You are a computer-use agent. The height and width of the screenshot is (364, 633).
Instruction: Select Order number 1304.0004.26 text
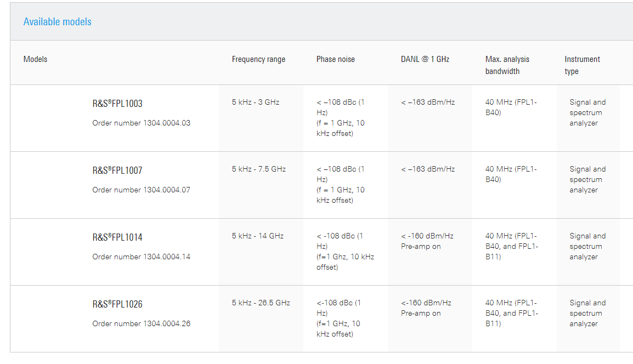tap(142, 323)
